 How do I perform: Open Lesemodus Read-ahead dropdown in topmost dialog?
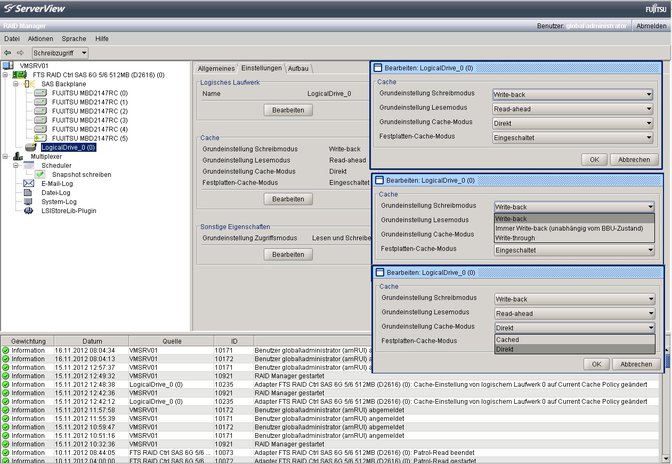coord(572,109)
